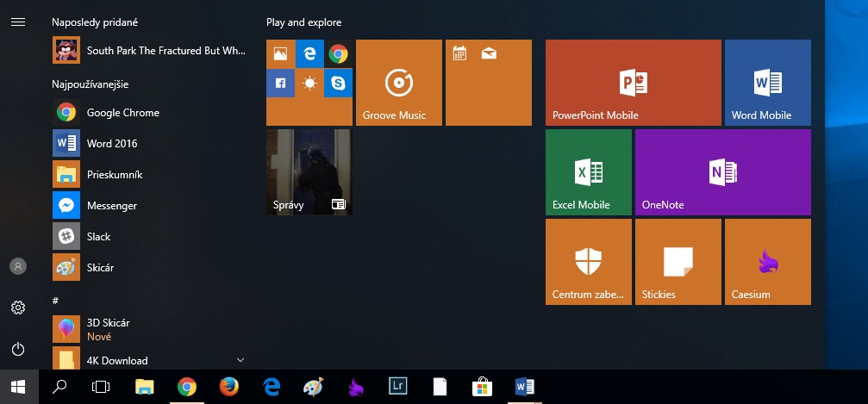Switch to Chrome on taskbar
The width and height of the screenshot is (868, 404).
pos(186,387)
